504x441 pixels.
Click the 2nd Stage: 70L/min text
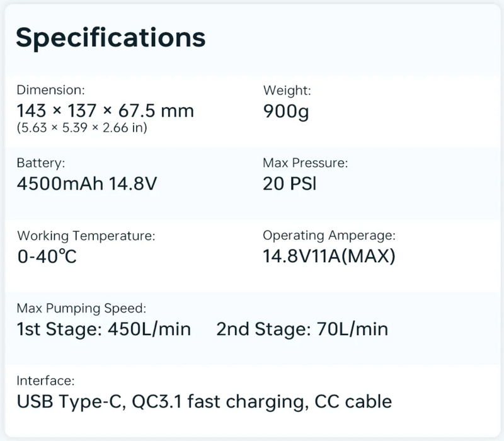[x=302, y=329]
